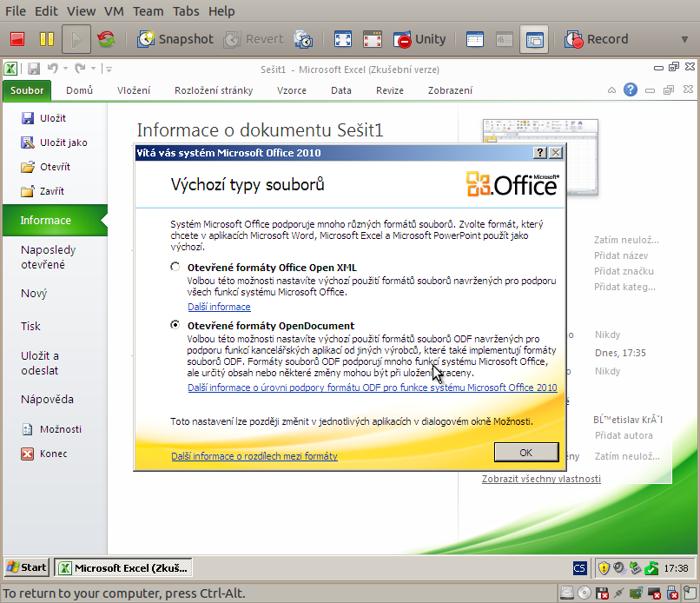Click the quick switch mode icon

(373, 39)
